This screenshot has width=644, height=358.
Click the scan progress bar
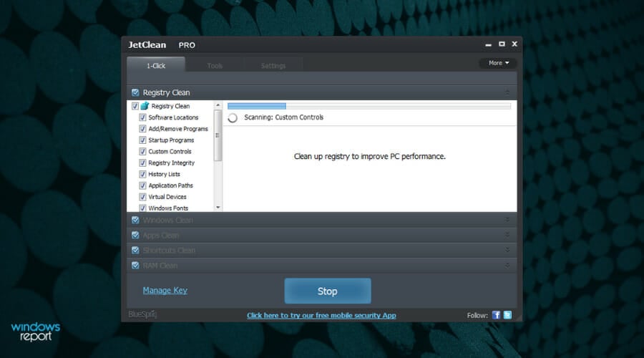369,106
